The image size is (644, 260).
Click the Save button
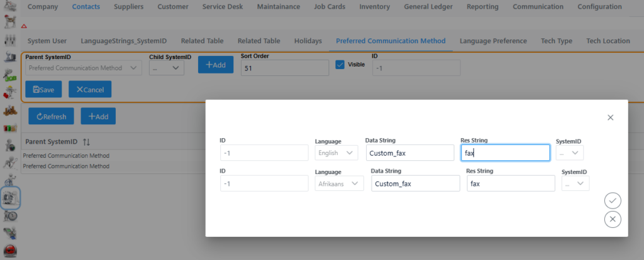pos(43,89)
